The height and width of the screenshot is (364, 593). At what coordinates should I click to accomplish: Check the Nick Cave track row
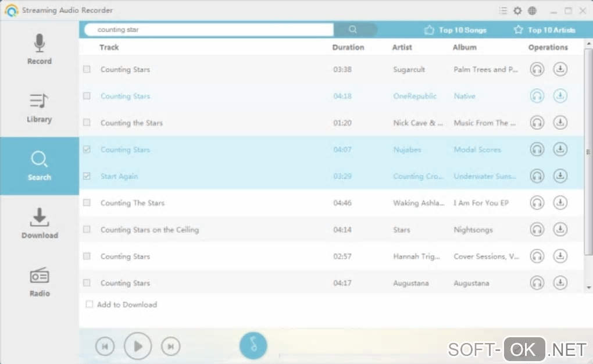coord(87,123)
